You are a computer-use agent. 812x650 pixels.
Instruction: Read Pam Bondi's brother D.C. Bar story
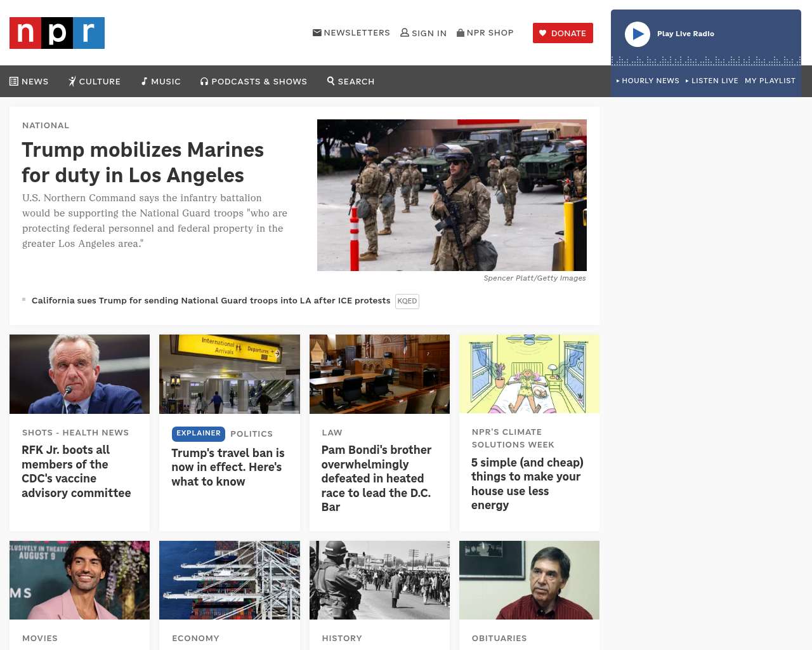376,478
